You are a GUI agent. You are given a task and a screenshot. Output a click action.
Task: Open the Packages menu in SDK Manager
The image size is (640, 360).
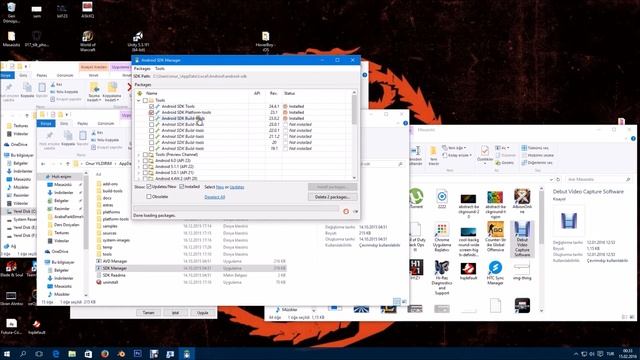coord(142,69)
